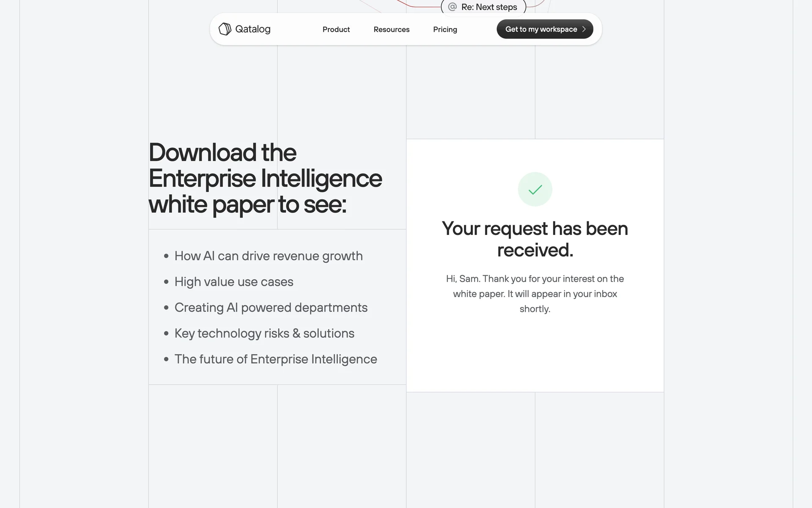
Task: Click 'Creating AI powered departments' list item
Action: point(271,308)
